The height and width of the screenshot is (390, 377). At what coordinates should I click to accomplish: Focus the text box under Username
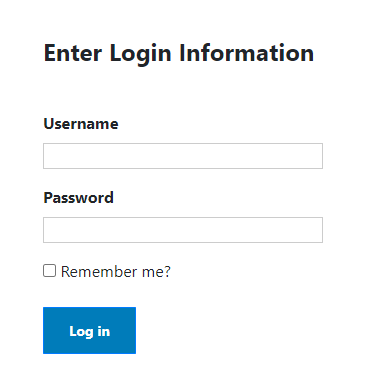183,156
